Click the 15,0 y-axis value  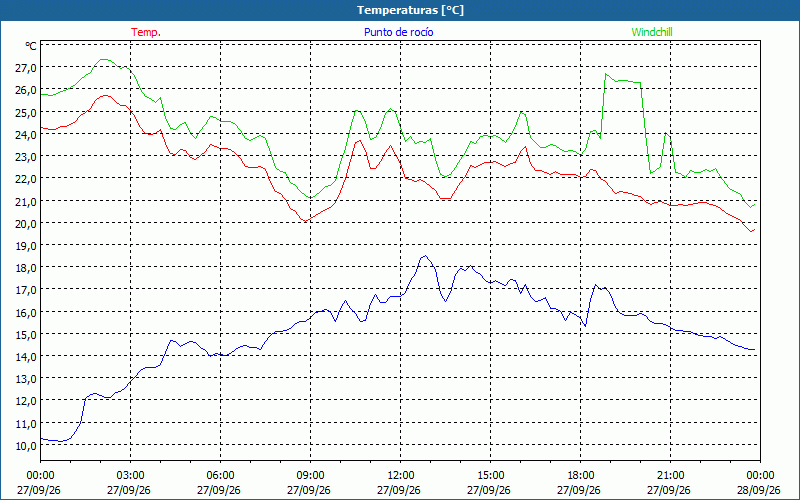point(26,334)
